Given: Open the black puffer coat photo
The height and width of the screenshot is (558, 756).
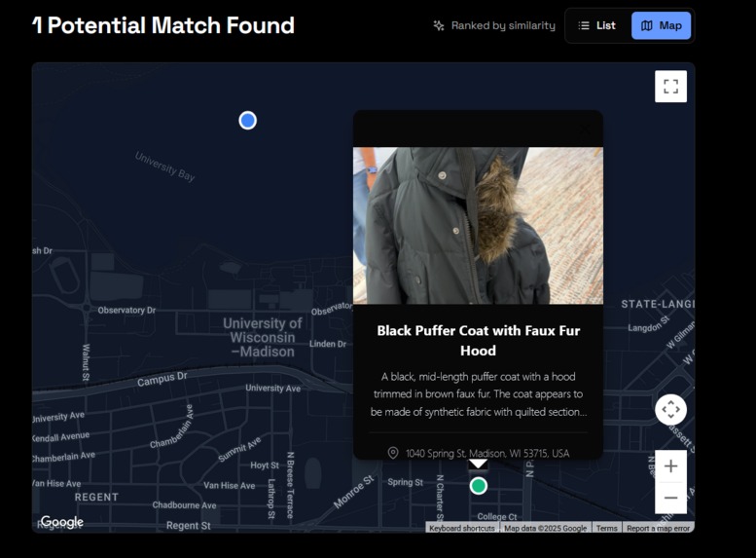Looking at the screenshot, I should pyautogui.click(x=478, y=225).
